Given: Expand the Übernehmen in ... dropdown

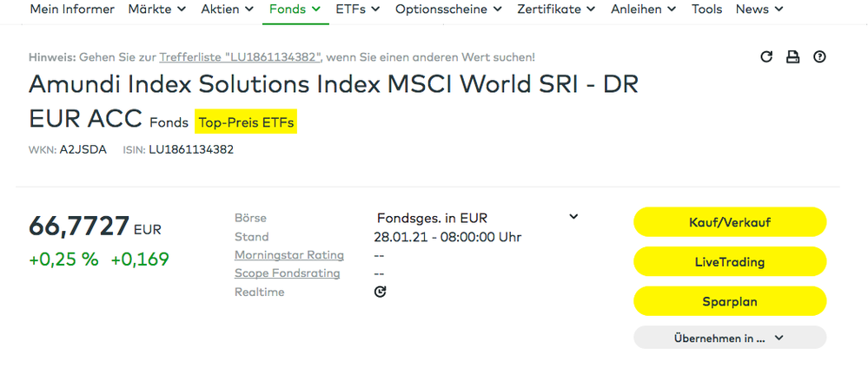Looking at the screenshot, I should (x=729, y=338).
